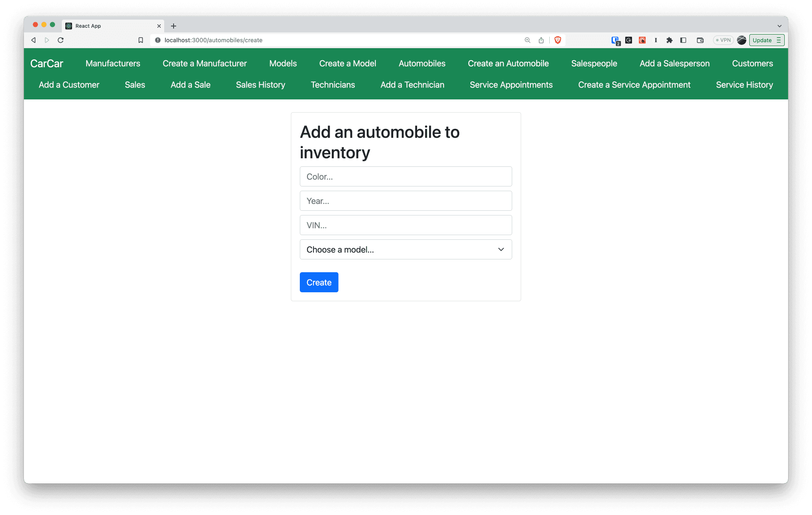Click the blue Create button

[319, 282]
